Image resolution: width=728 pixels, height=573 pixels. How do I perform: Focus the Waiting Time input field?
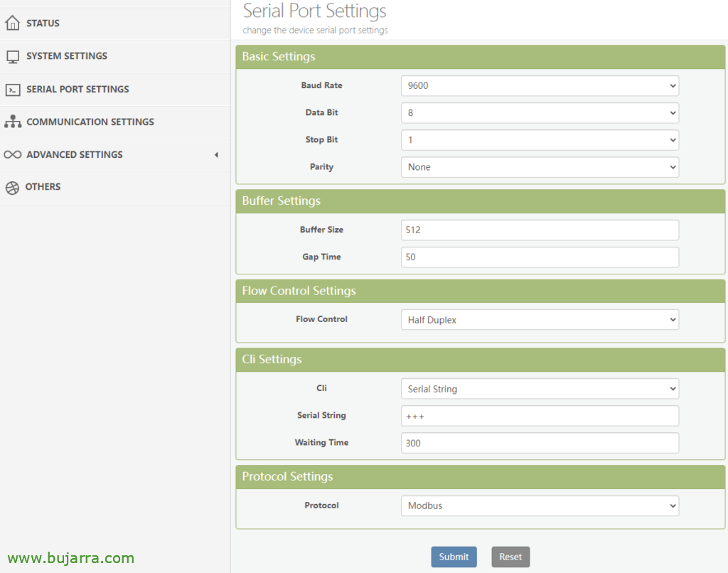(539, 443)
